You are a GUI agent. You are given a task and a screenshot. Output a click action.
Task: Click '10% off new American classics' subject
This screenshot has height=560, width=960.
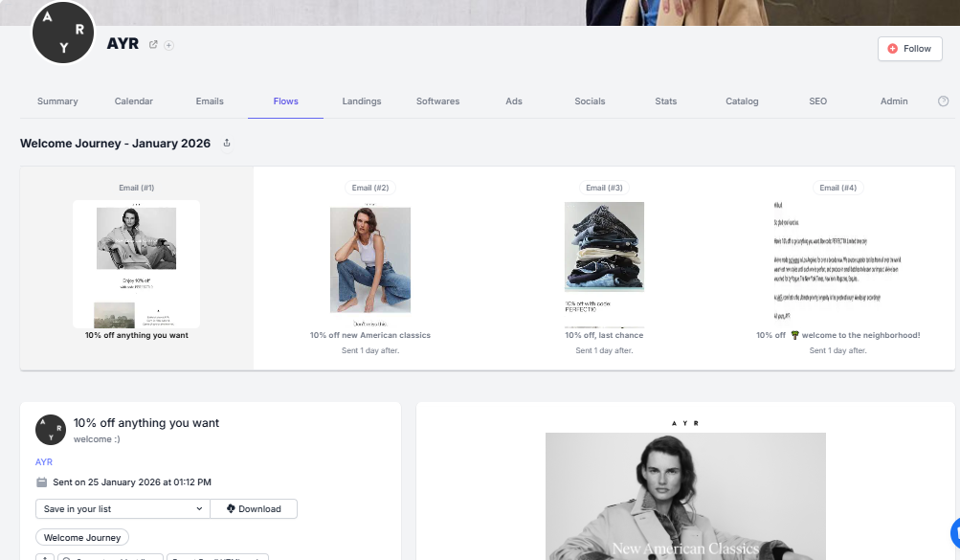coord(370,335)
